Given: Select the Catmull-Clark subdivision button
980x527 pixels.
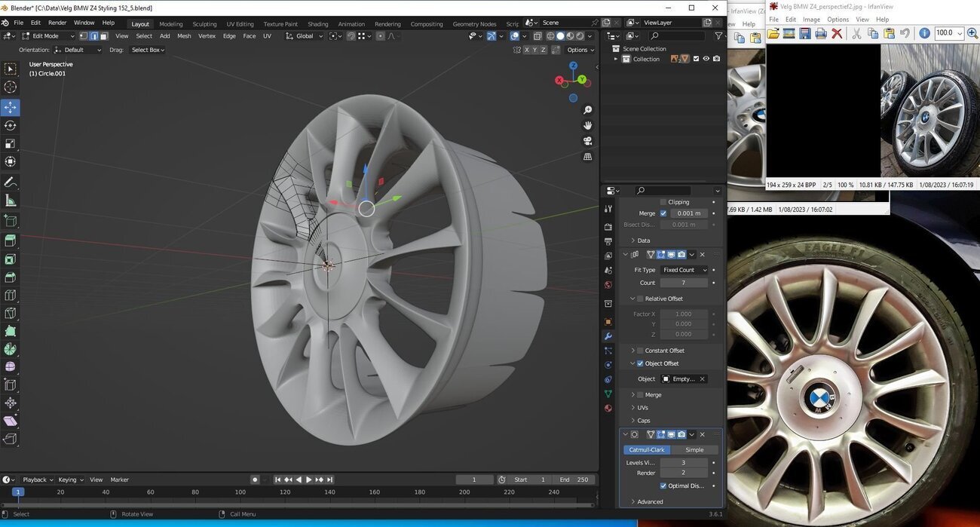Looking at the screenshot, I should tap(647, 449).
